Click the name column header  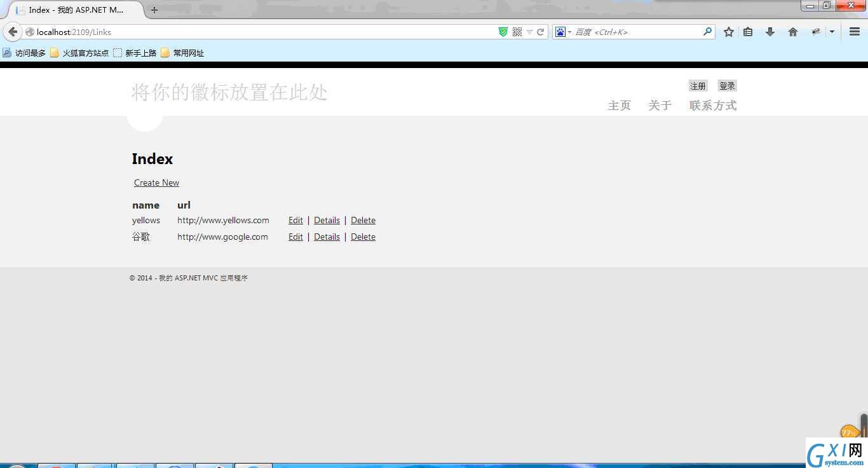tap(146, 205)
